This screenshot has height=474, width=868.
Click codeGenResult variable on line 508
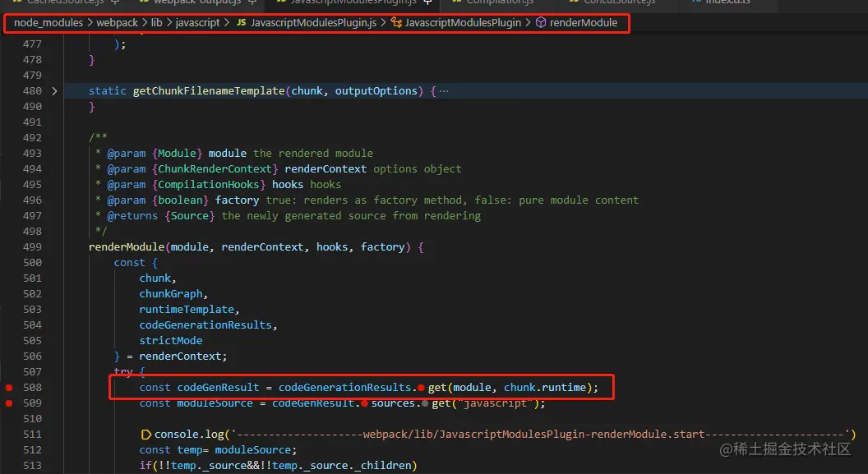pyautogui.click(x=218, y=388)
